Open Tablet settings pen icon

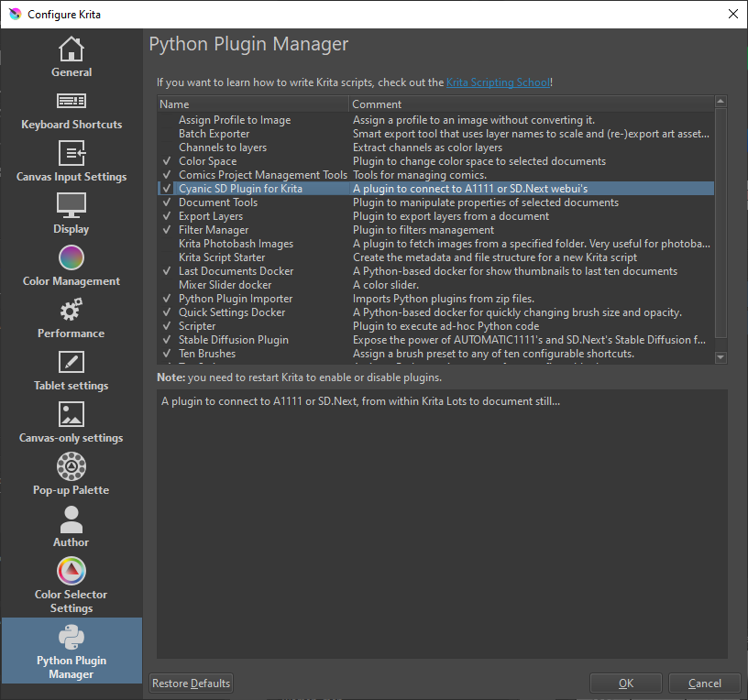[x=71, y=362]
